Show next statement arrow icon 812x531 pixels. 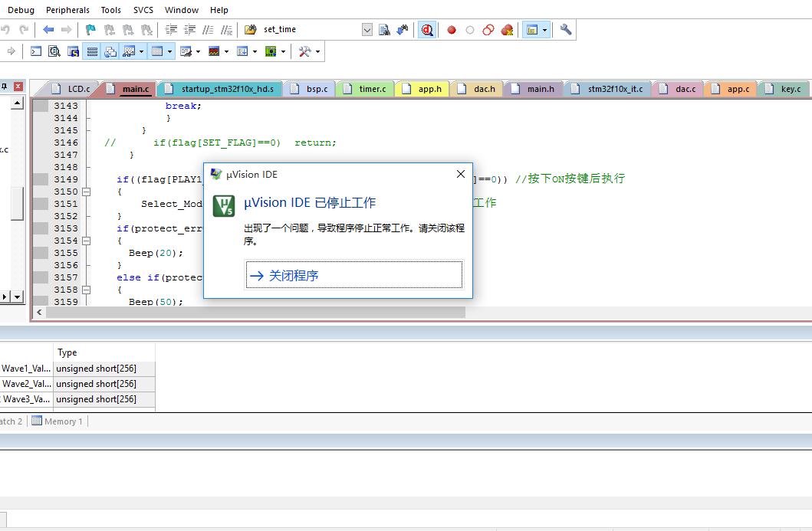11,51
